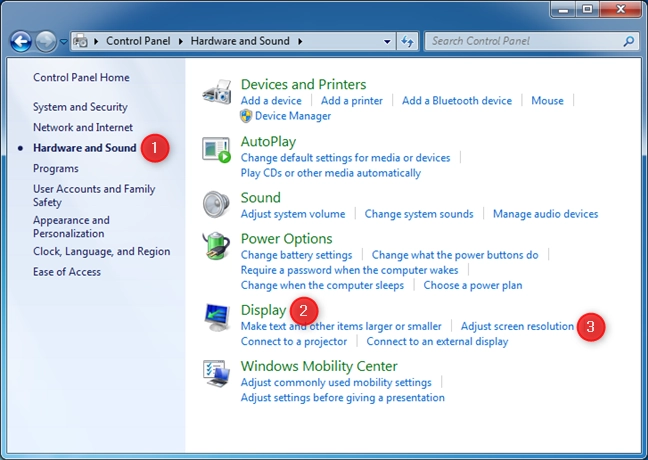Go back with the Back arrow button

(21, 41)
